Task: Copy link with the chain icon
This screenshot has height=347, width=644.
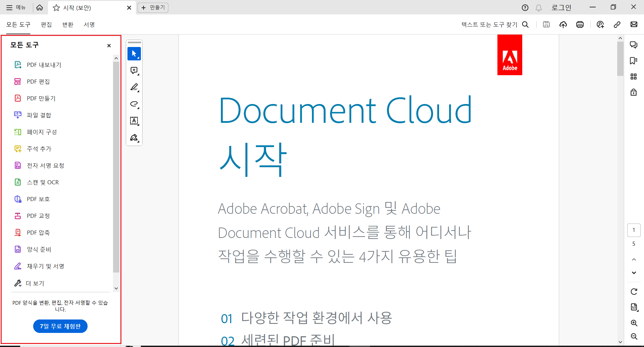Action: point(617,24)
